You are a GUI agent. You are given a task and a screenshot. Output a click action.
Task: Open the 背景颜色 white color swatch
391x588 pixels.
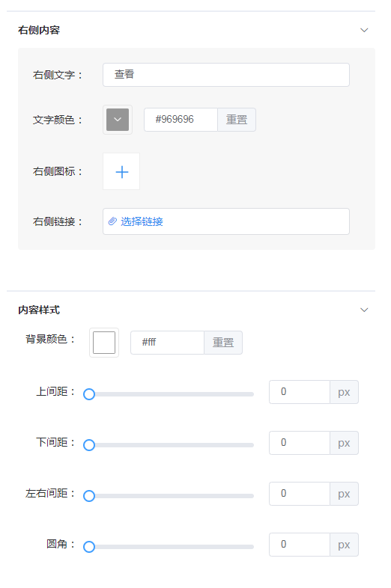click(x=104, y=343)
